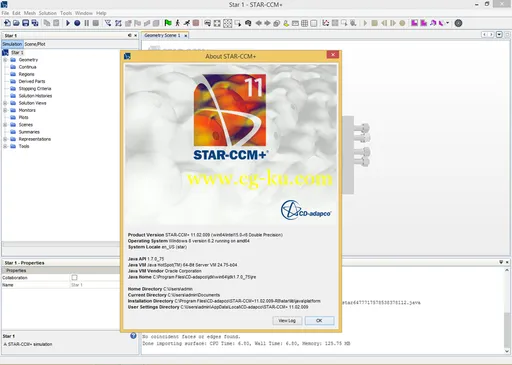Open the Help menu
Screen dimensions: 512x365
point(101,13)
